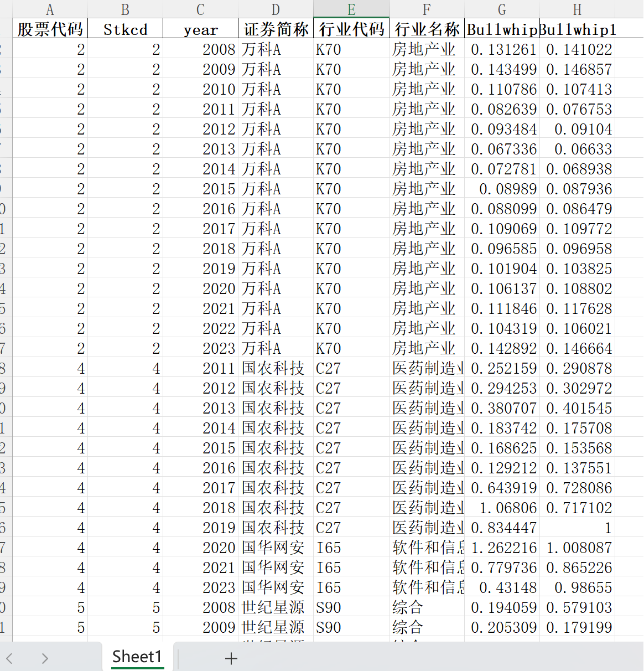Select the cell with value 0.779736

point(502,567)
